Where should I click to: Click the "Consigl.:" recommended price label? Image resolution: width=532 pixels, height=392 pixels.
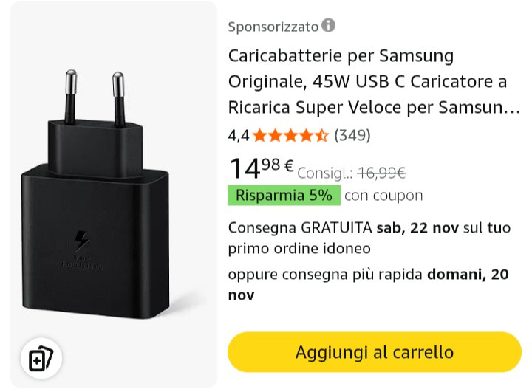coord(325,173)
